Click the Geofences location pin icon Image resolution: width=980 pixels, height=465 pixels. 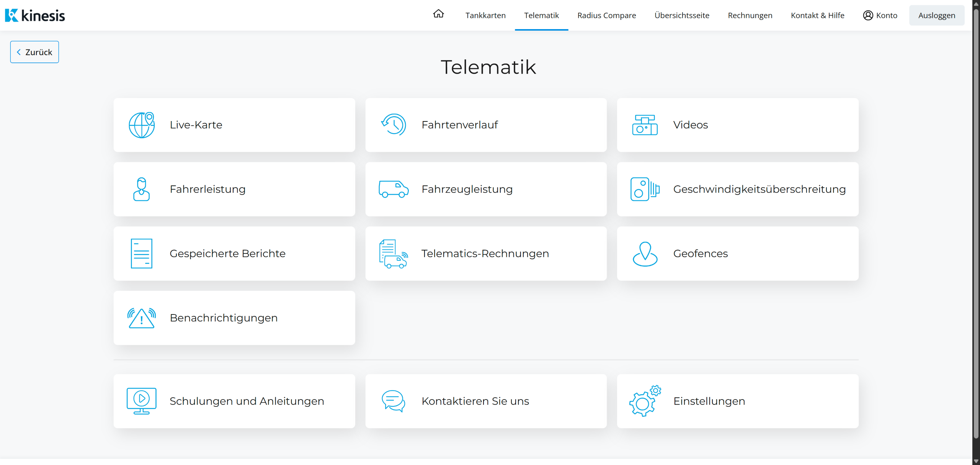click(645, 254)
